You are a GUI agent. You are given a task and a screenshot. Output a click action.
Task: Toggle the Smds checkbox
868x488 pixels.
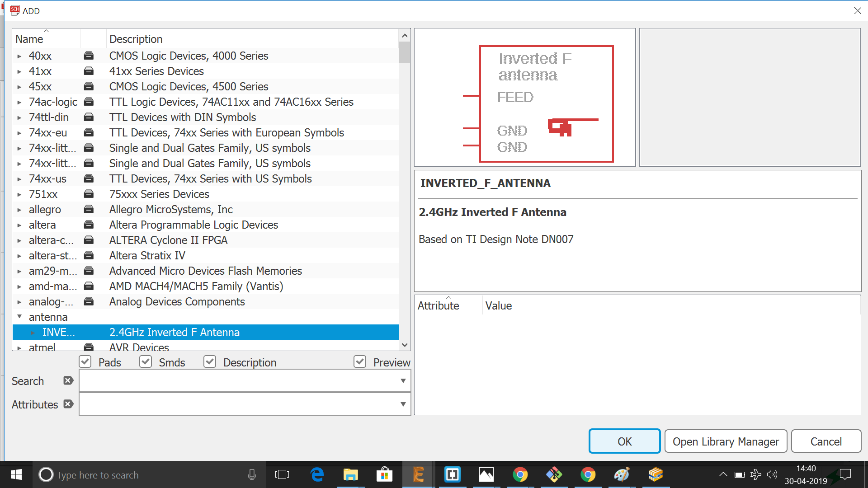146,362
